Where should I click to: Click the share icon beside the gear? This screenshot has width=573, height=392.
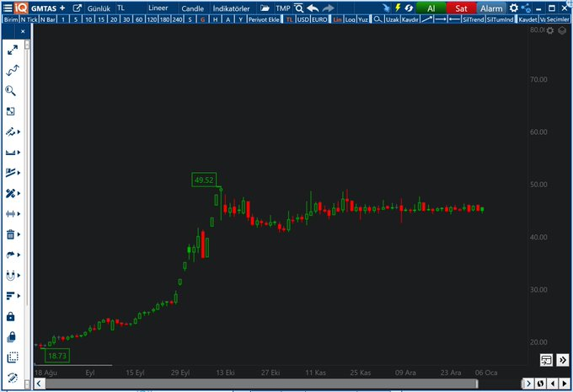526,8
